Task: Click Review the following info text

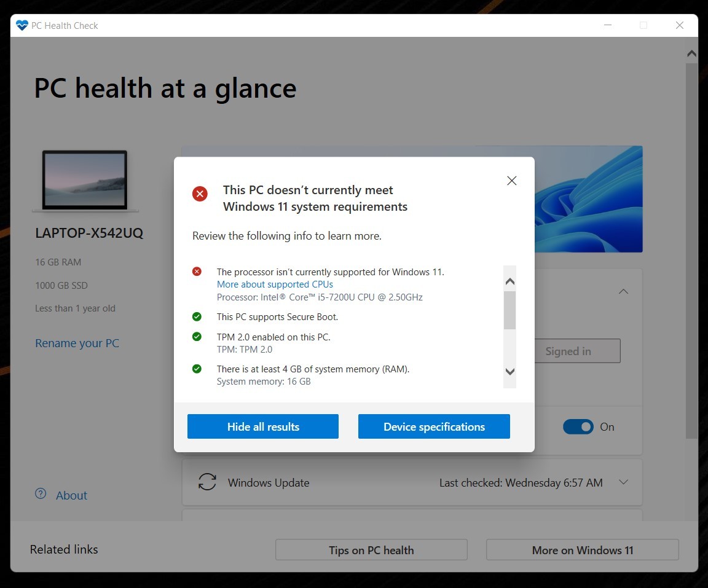Action: click(x=287, y=236)
